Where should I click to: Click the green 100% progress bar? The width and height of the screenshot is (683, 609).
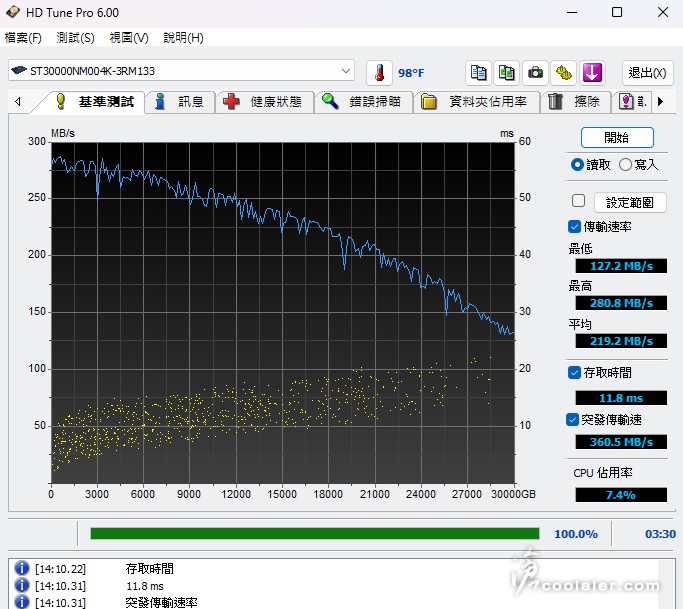point(314,533)
